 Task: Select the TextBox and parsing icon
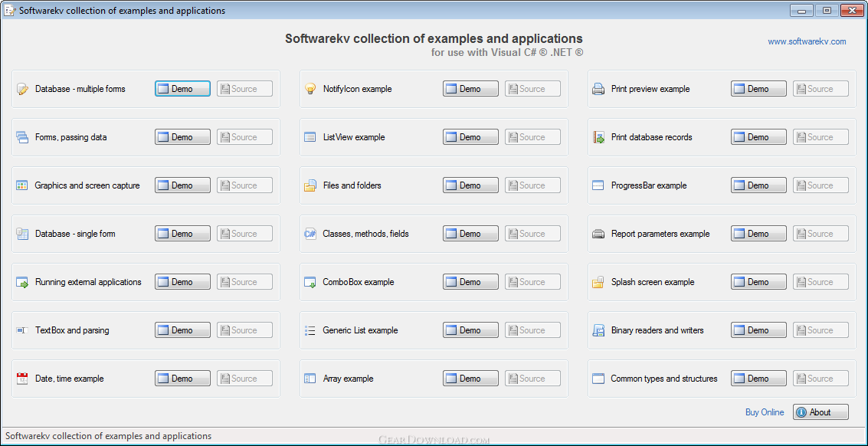coord(22,330)
